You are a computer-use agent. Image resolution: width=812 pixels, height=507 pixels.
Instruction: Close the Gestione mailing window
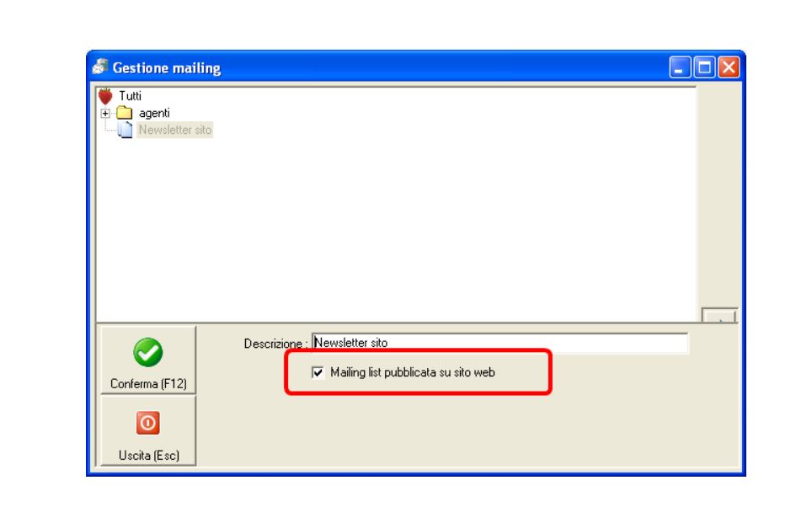coord(729,67)
